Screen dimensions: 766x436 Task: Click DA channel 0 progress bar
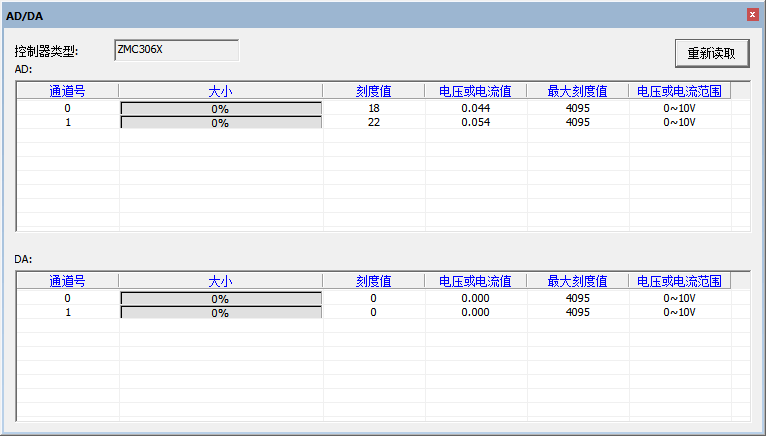[x=221, y=299]
